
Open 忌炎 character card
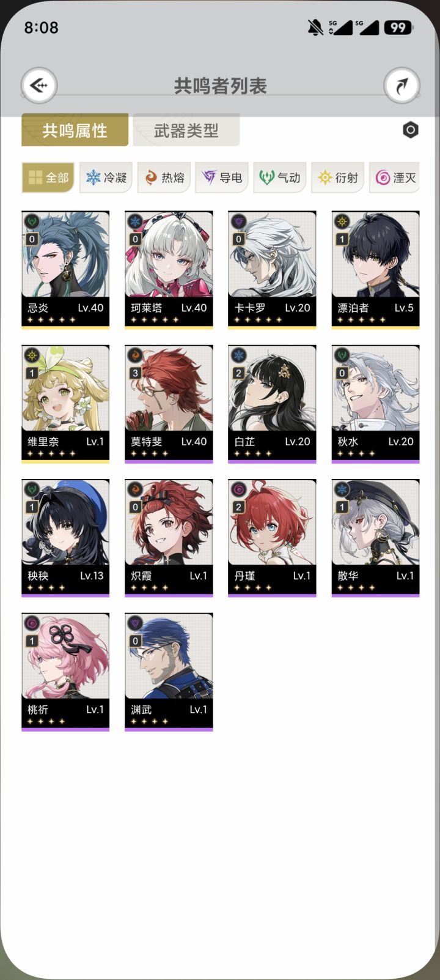point(65,270)
